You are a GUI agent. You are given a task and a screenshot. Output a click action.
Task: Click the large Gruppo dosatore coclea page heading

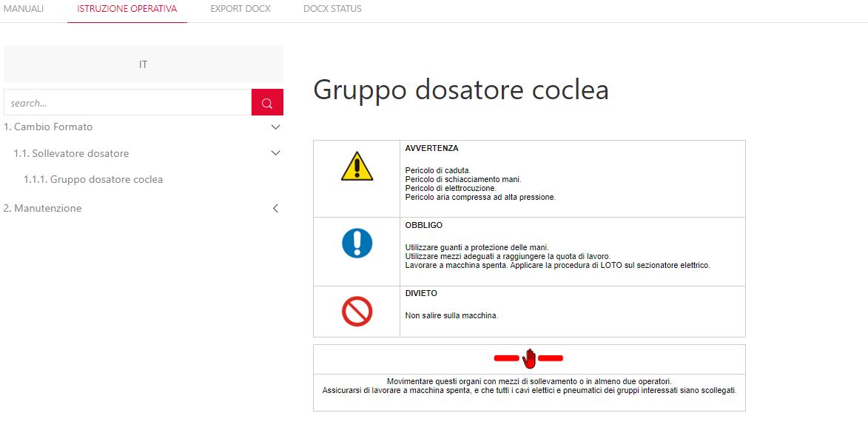point(460,90)
